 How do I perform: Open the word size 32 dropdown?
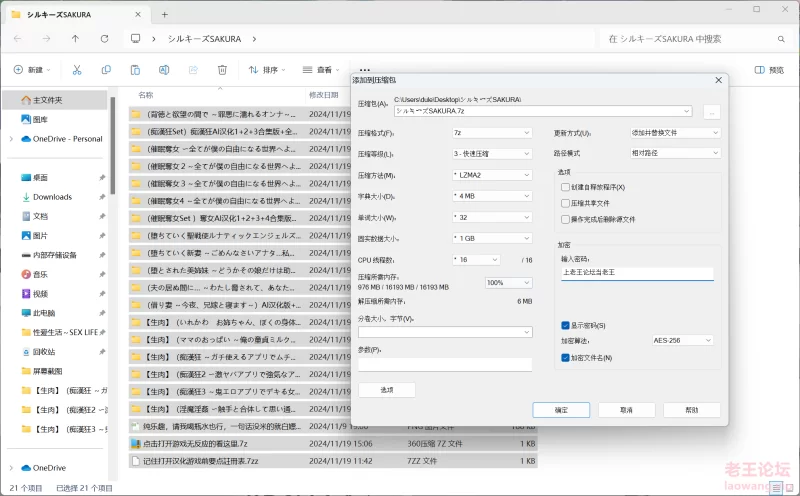tap(492, 217)
